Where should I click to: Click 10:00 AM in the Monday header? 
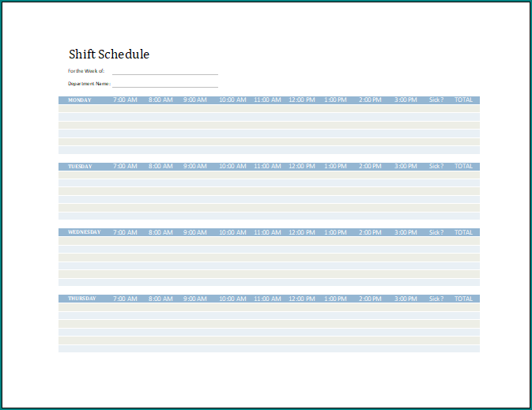point(232,100)
